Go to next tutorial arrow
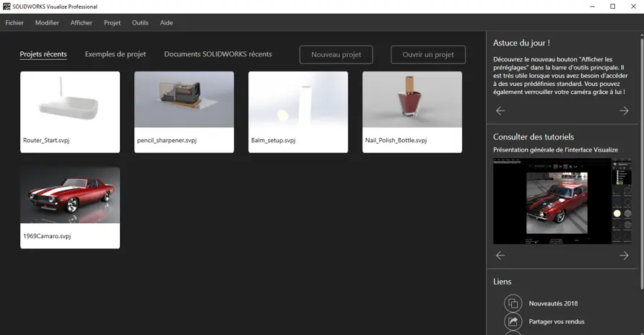Screen dimensions: 644x335 pyautogui.click(x=624, y=256)
